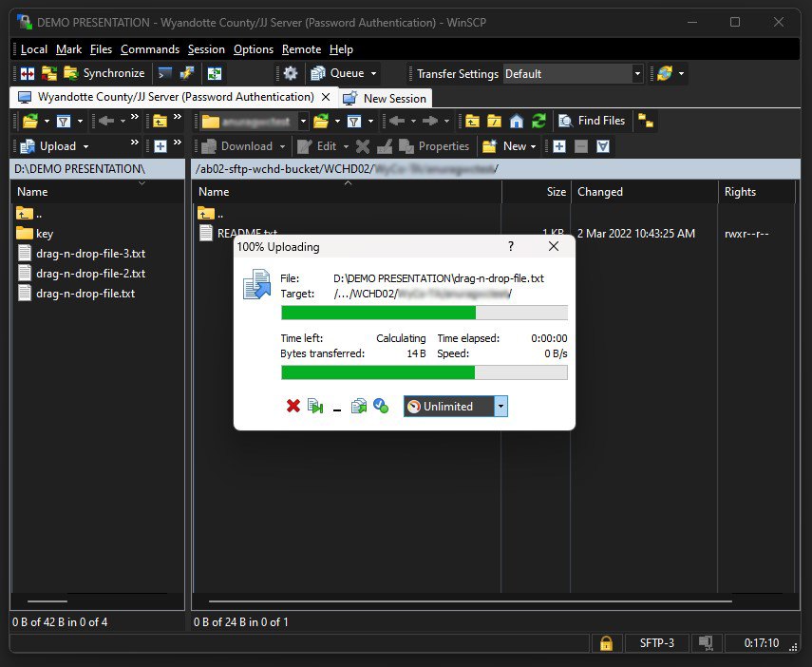Click the remote panel back arrow
The height and width of the screenshot is (667, 812).
tap(397, 122)
